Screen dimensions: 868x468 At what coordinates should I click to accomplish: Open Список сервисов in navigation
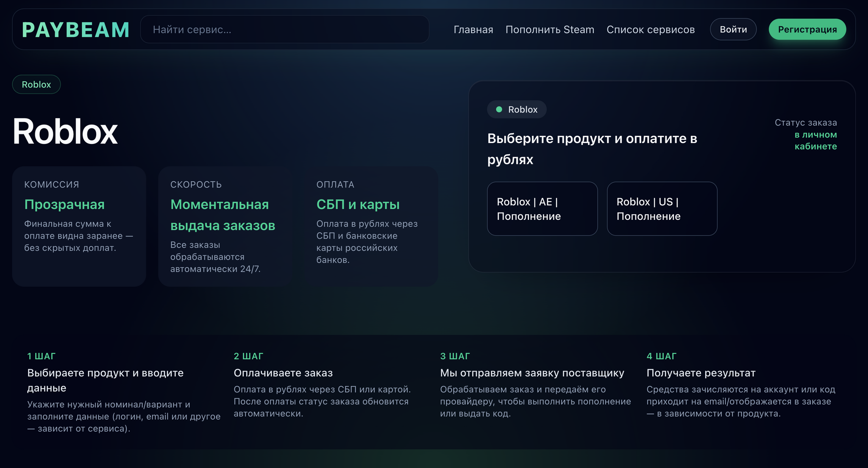[x=650, y=30]
